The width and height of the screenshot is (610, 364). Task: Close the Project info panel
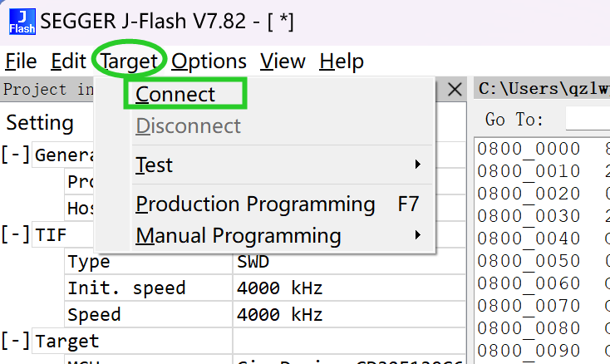455,90
